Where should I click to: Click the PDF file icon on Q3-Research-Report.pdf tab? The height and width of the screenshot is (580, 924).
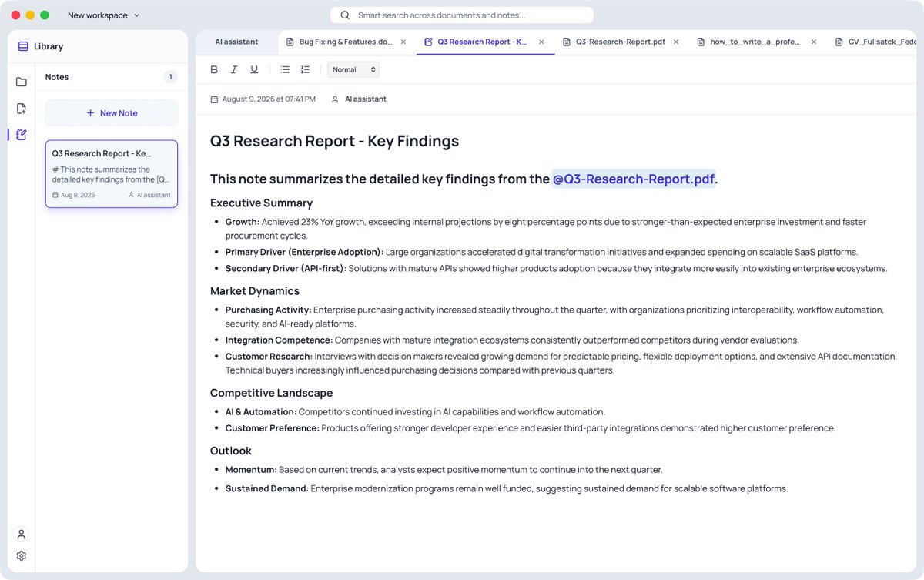coord(567,42)
